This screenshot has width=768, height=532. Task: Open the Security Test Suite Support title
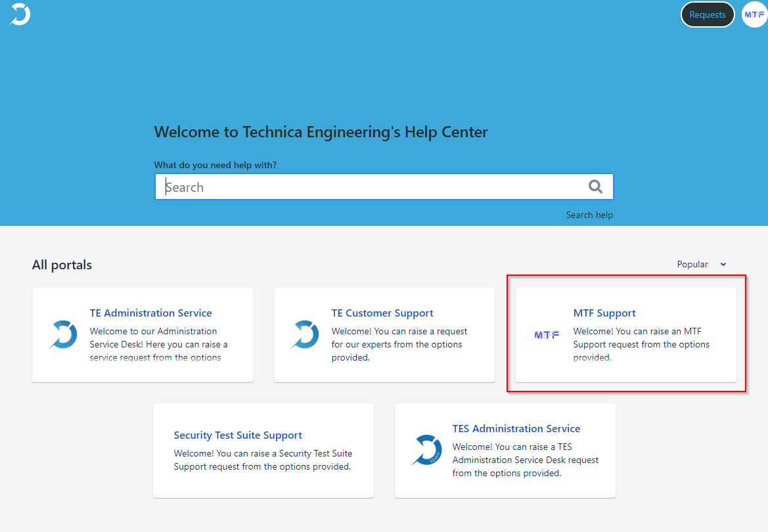[x=238, y=435]
